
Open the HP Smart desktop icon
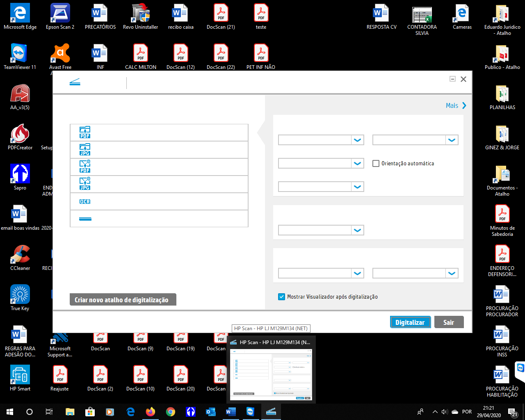pos(20,378)
